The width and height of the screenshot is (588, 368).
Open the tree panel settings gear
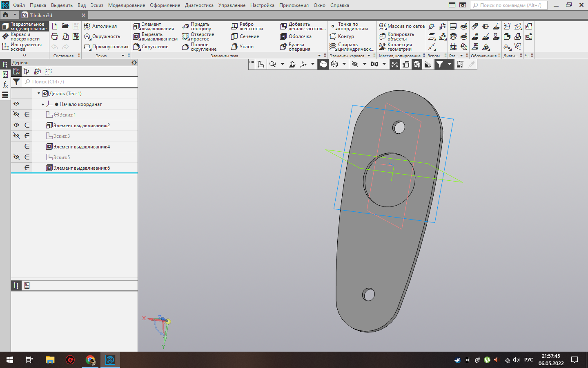[x=134, y=63]
